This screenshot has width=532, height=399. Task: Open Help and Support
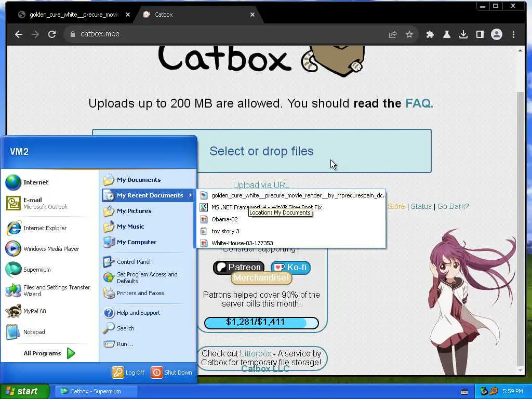148,313
